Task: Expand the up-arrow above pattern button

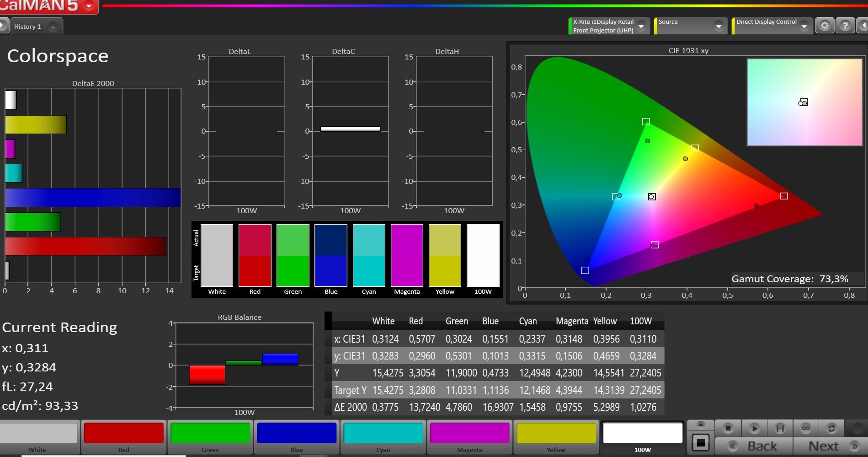Action: coord(700,425)
